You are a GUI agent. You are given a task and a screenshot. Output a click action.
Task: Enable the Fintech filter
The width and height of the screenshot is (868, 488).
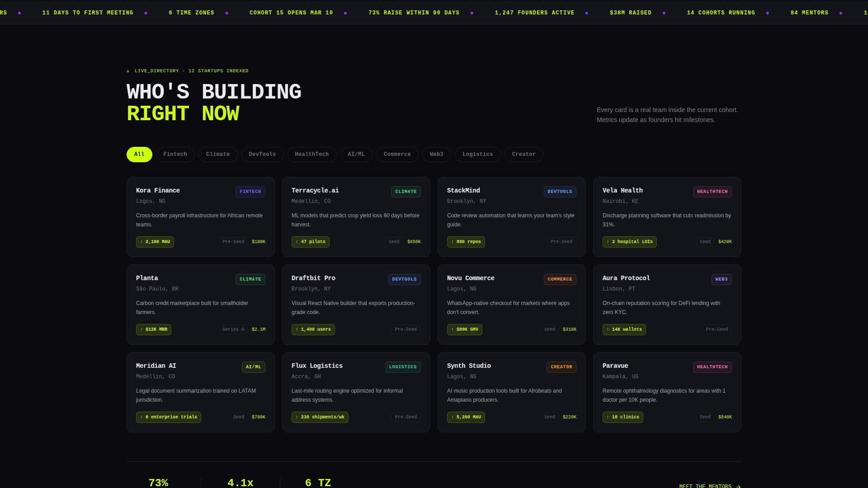point(175,154)
